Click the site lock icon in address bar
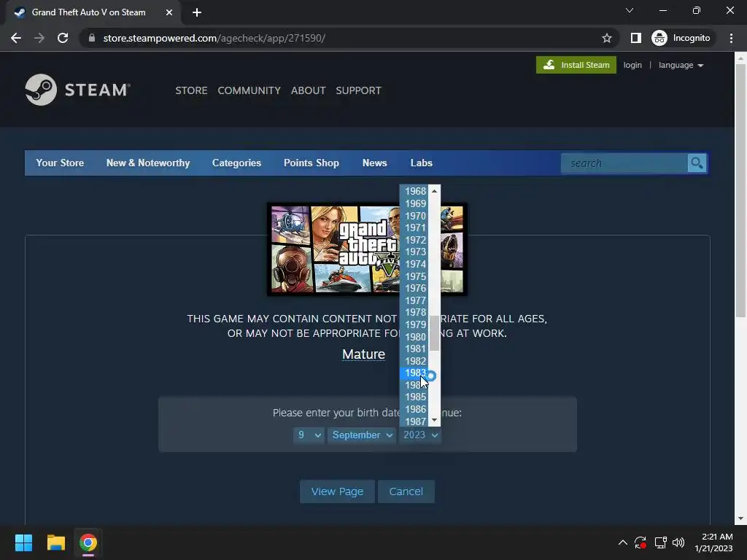Image resolution: width=747 pixels, height=560 pixels. click(x=92, y=38)
